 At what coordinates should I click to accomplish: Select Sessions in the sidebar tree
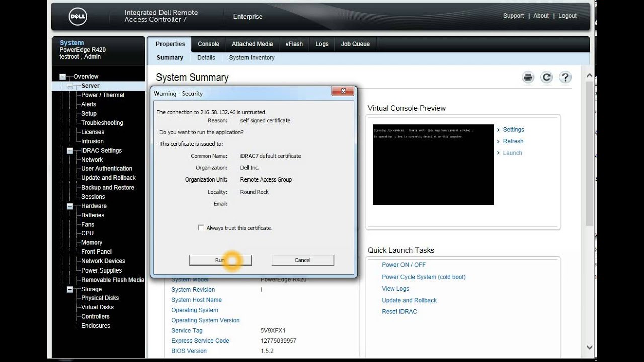pyautogui.click(x=93, y=197)
